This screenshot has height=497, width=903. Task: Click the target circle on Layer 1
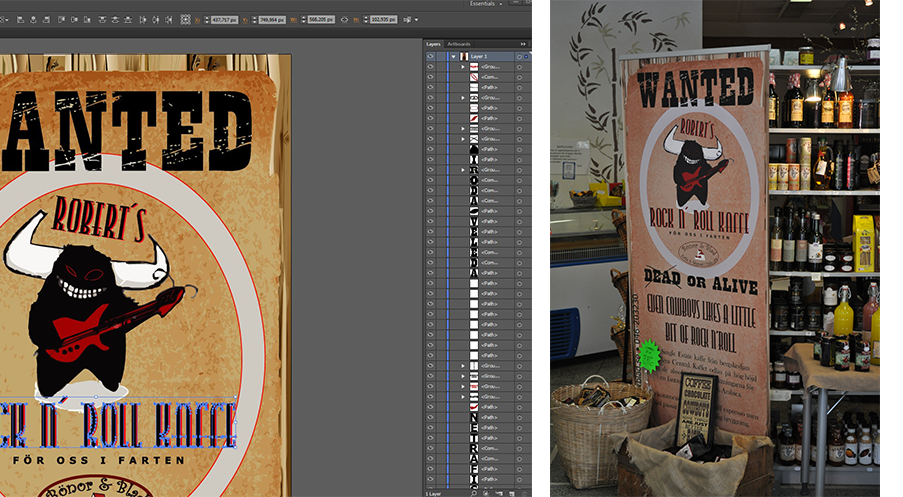tap(519, 56)
